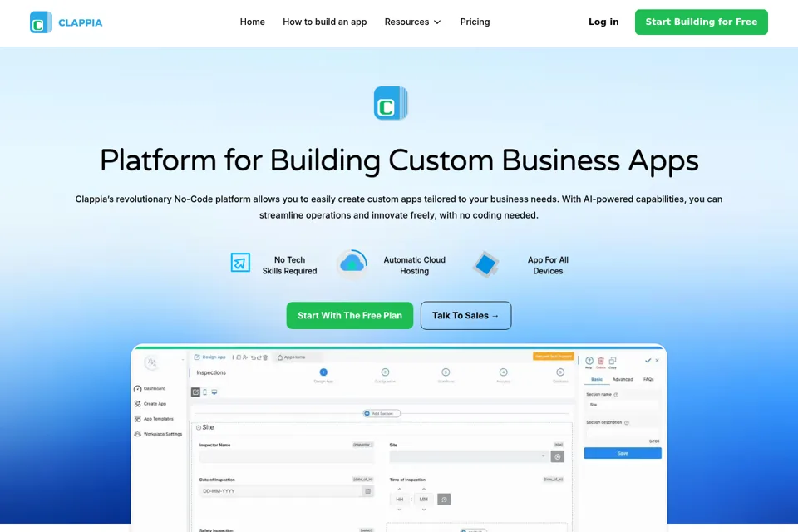Click the Section description input field
Screen dimensions: 798x532
623,433
